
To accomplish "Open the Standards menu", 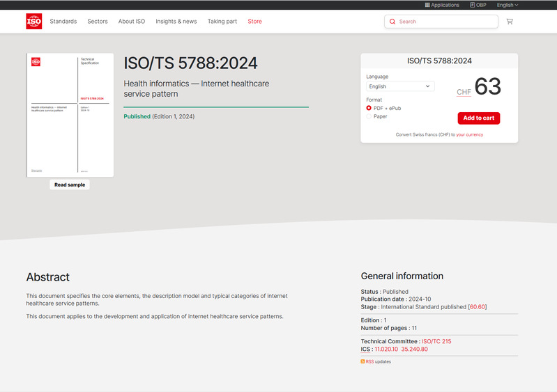I will pos(63,22).
